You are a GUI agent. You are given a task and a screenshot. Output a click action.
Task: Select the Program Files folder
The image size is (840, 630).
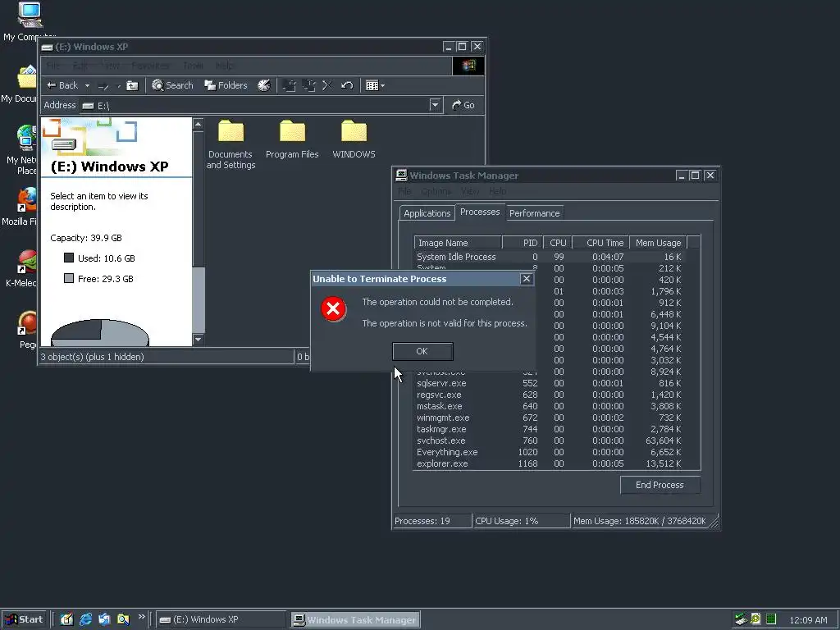click(292, 139)
